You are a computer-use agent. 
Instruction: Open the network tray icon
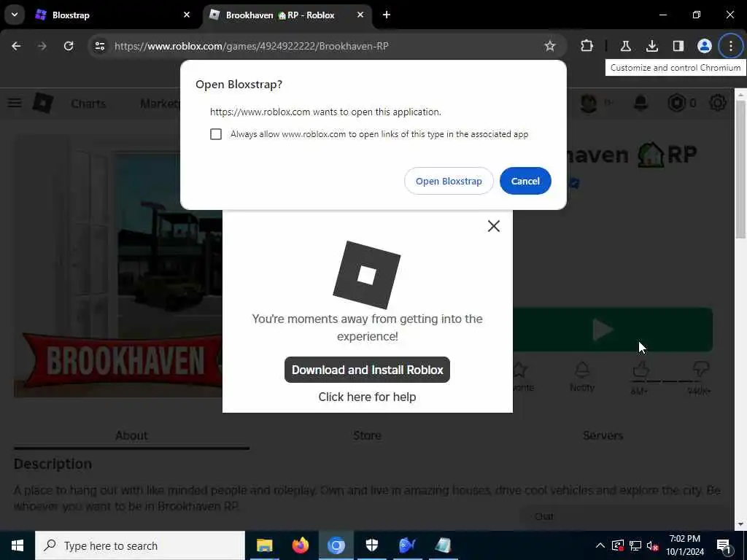tap(635, 545)
